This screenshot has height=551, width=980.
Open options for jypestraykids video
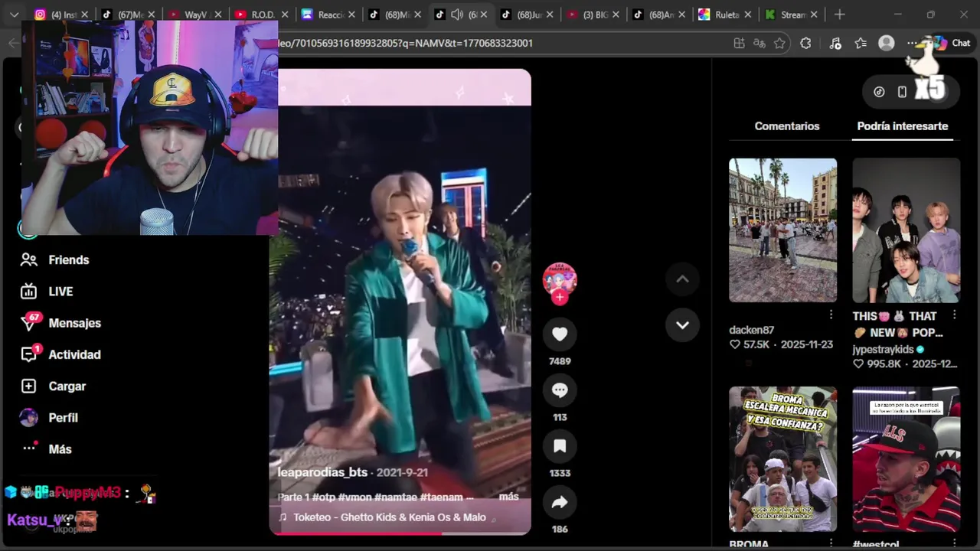click(x=954, y=315)
